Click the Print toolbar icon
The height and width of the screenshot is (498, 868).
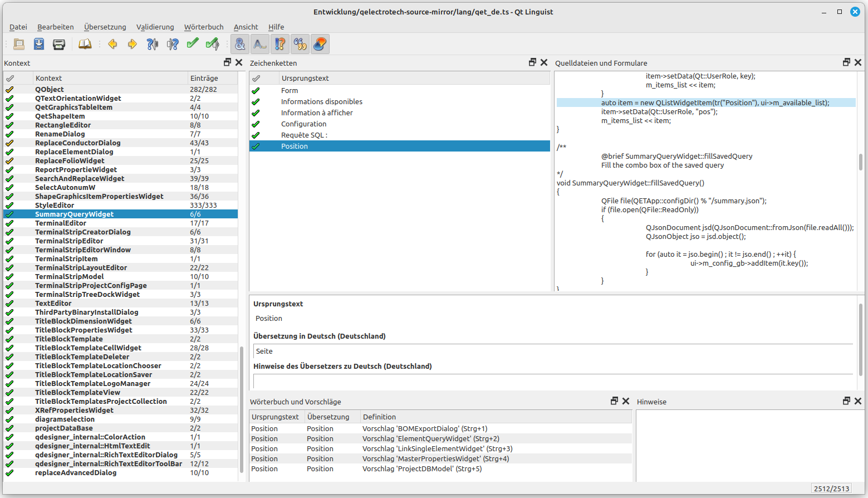[59, 44]
